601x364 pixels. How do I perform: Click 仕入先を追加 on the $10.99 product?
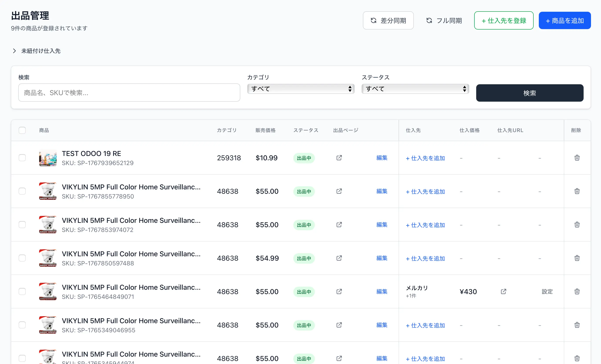click(425, 158)
